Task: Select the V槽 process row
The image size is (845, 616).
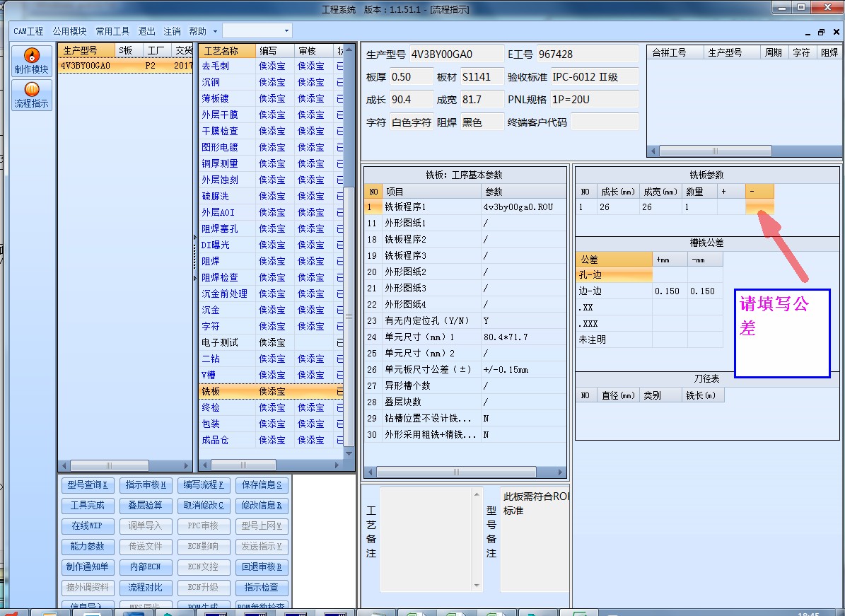Action: (x=271, y=375)
